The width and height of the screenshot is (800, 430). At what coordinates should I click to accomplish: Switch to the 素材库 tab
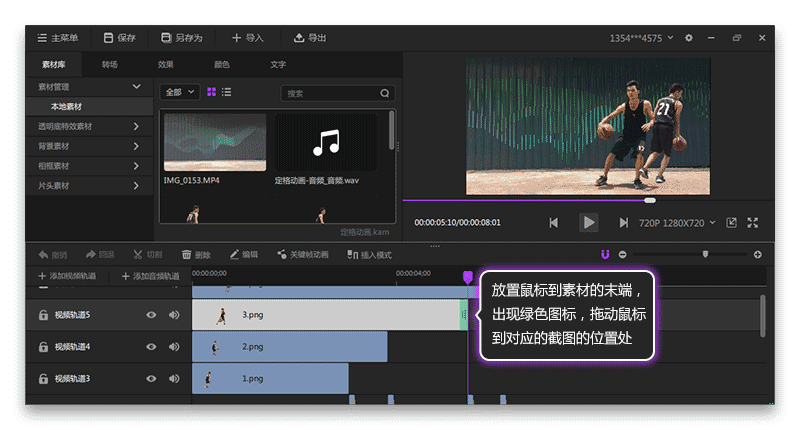(54, 64)
